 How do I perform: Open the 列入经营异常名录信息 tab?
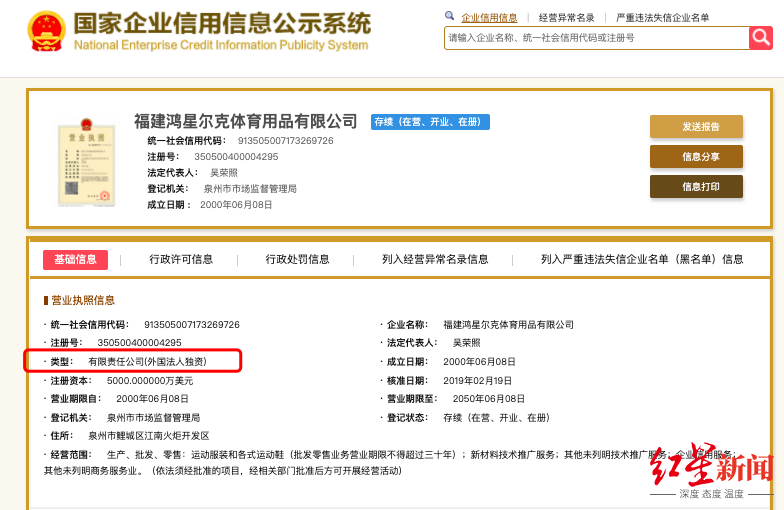click(435, 260)
